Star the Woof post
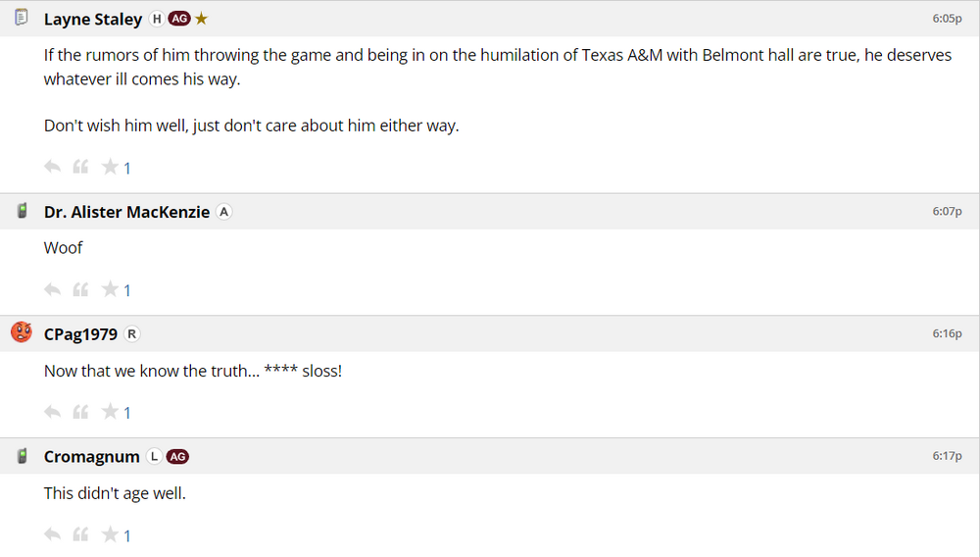 pos(110,290)
